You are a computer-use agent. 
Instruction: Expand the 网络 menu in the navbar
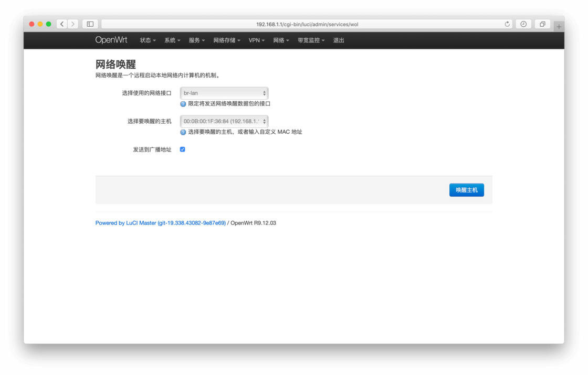(x=280, y=40)
